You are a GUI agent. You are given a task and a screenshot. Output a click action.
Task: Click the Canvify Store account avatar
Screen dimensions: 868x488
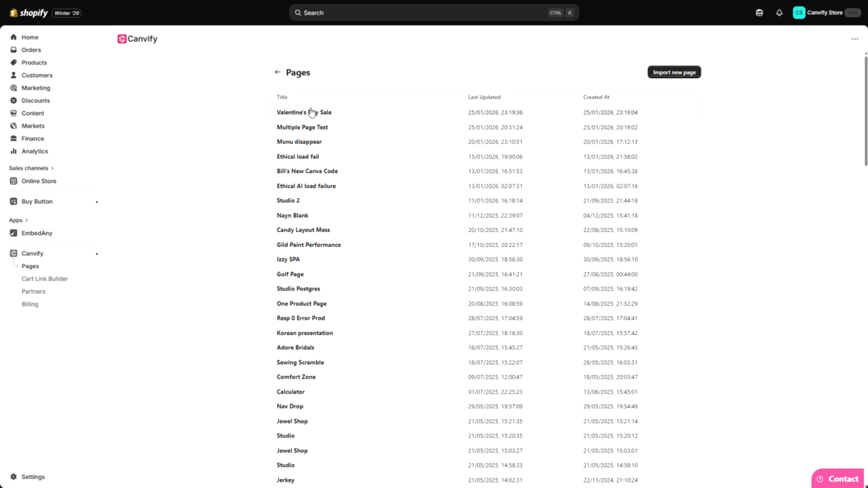799,13
